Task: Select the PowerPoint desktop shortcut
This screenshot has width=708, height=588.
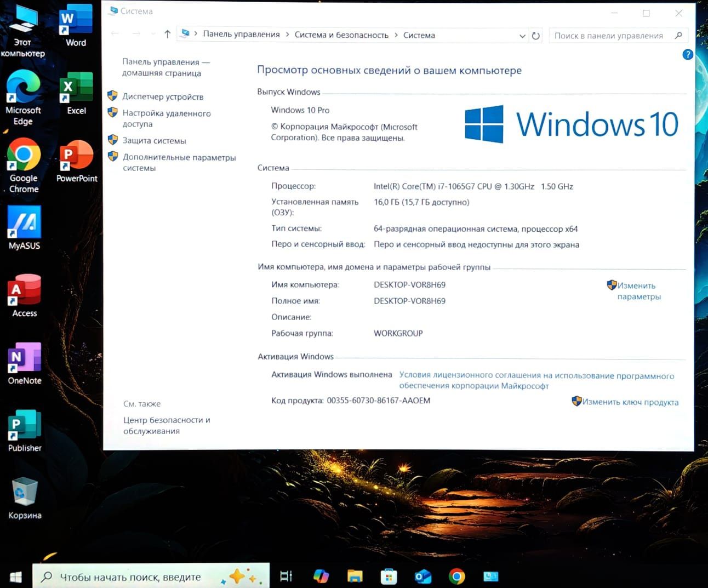Action: tap(77, 161)
